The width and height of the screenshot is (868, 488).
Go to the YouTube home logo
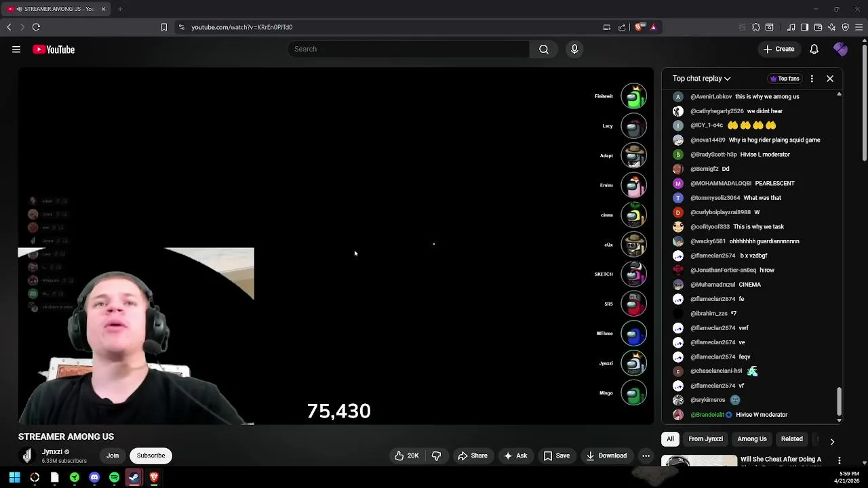pos(54,49)
